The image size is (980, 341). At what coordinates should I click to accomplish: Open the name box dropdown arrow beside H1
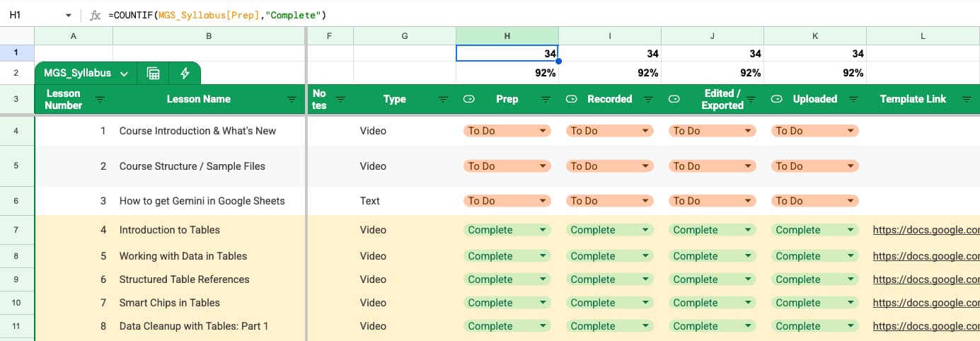[68, 15]
